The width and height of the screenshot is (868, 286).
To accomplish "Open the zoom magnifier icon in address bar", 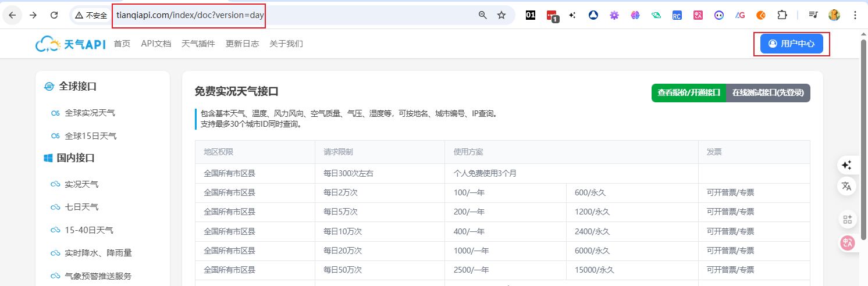I will 482,15.
